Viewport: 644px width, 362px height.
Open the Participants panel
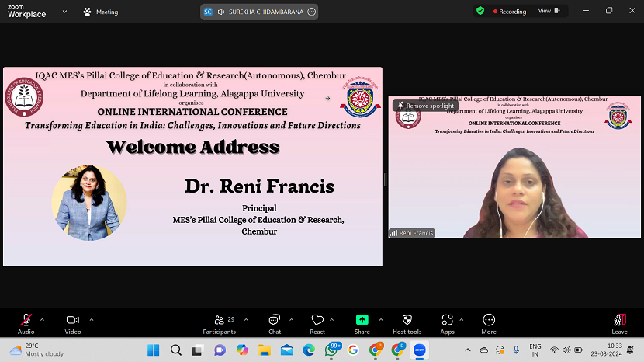pos(220,324)
